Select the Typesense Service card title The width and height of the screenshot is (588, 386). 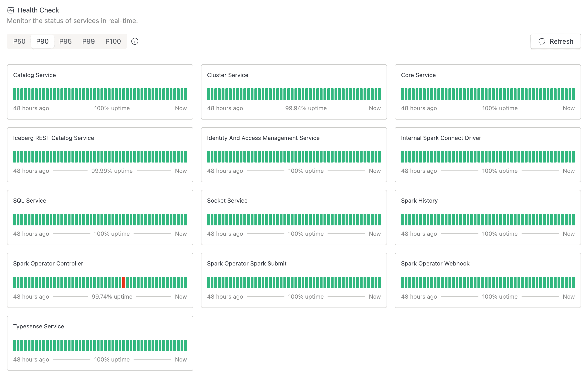pyautogui.click(x=39, y=326)
